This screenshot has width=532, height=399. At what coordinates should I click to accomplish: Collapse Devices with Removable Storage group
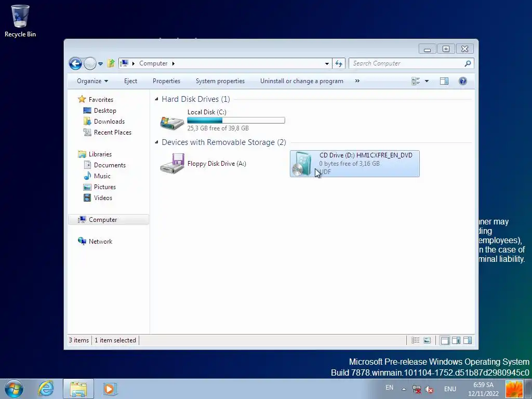[156, 142]
